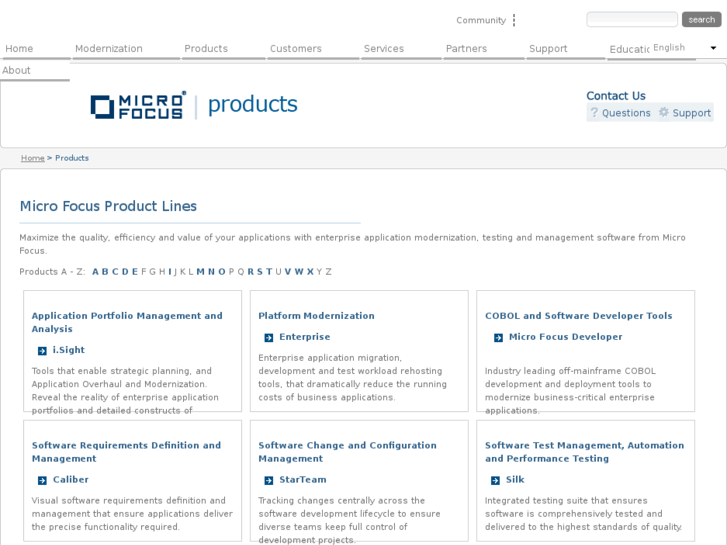Viewport: 727px width, 545px height.
Task: Click the Micro Focus logo
Action: (138, 105)
